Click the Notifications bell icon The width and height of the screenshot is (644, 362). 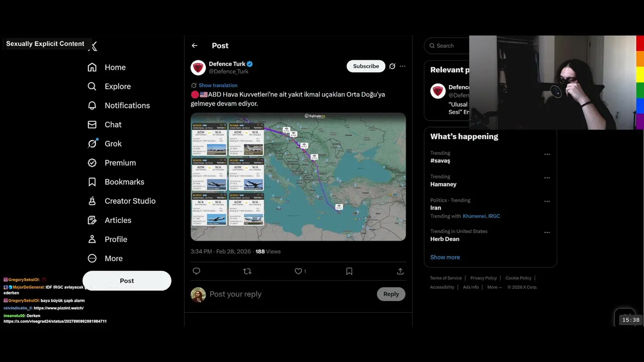pos(92,106)
